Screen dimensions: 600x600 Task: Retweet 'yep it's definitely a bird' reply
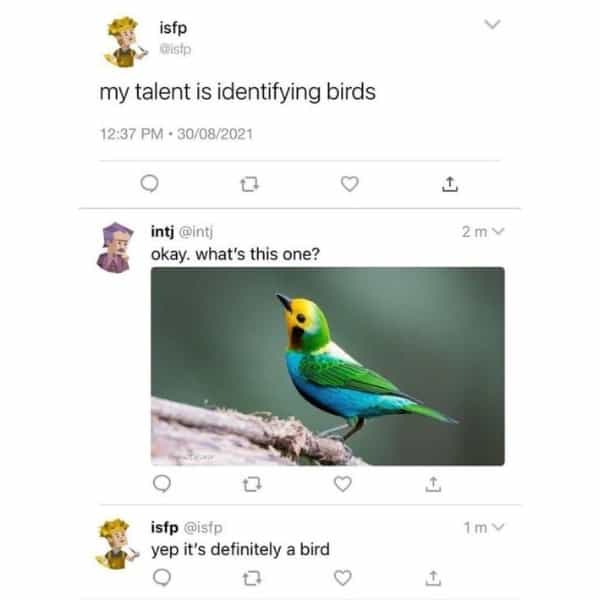pyautogui.click(x=252, y=578)
